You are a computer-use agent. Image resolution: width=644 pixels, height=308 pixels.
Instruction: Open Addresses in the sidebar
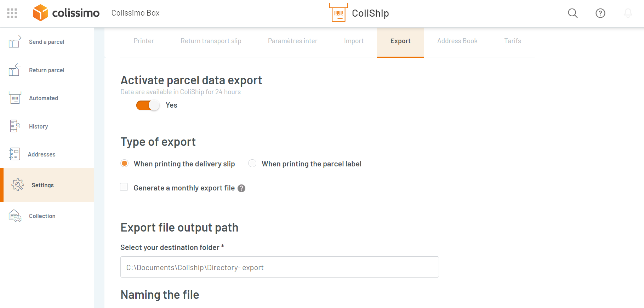41,154
